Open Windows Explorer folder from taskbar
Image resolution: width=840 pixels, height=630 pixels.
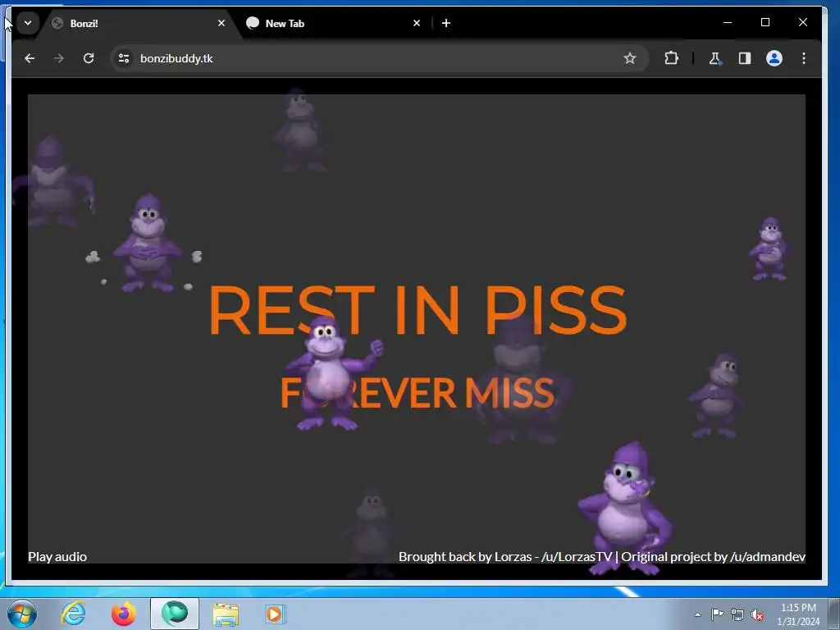(x=226, y=614)
